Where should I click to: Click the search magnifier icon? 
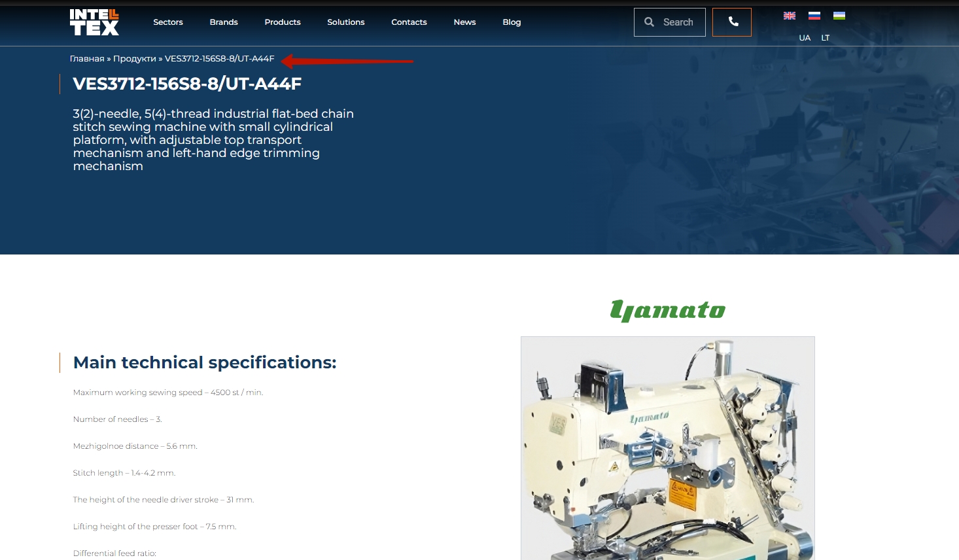(x=649, y=22)
